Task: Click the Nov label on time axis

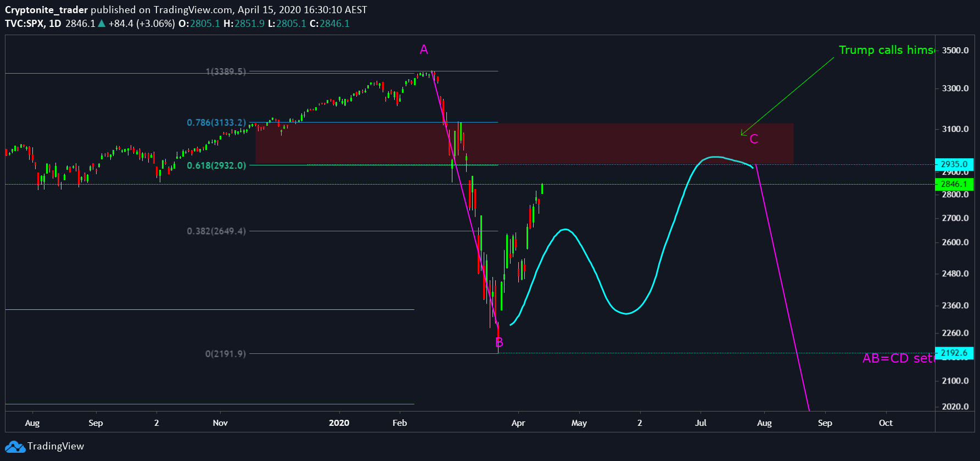Action: [220, 423]
